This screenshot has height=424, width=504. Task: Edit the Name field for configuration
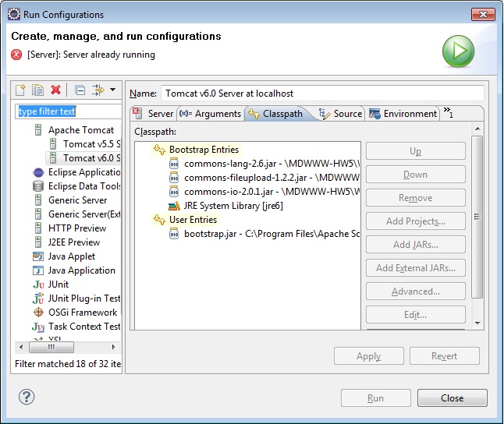click(322, 94)
